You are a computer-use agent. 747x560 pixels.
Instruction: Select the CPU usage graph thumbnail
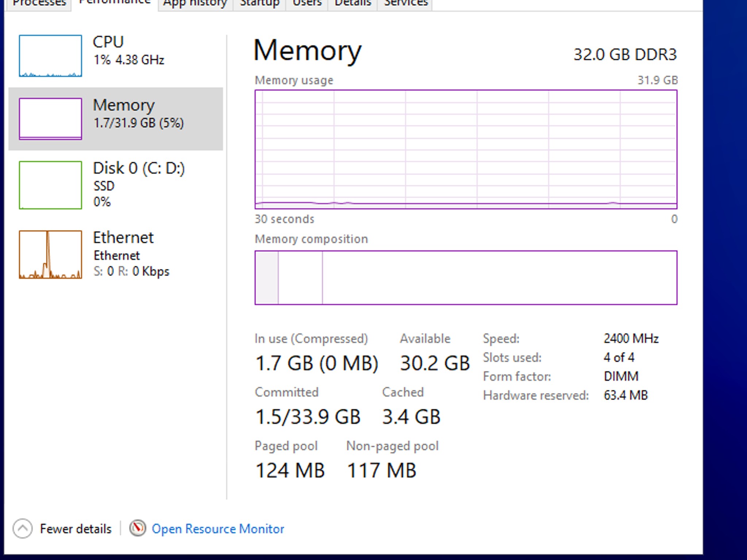[x=50, y=56]
